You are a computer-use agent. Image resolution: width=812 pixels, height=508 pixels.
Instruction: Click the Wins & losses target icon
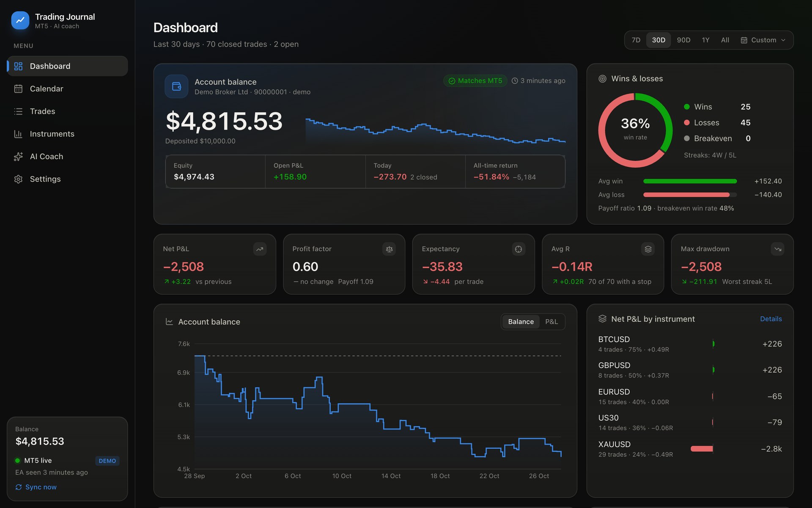[x=602, y=79]
